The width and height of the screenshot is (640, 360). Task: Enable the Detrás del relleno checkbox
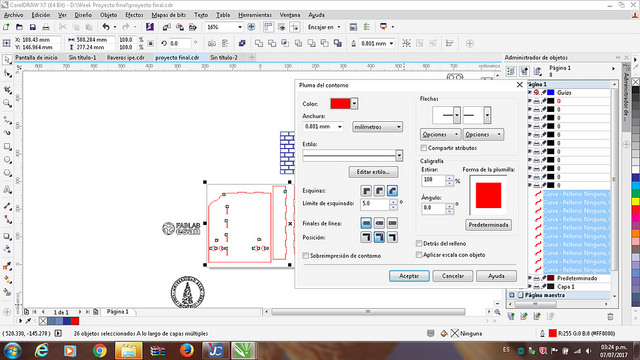point(419,243)
